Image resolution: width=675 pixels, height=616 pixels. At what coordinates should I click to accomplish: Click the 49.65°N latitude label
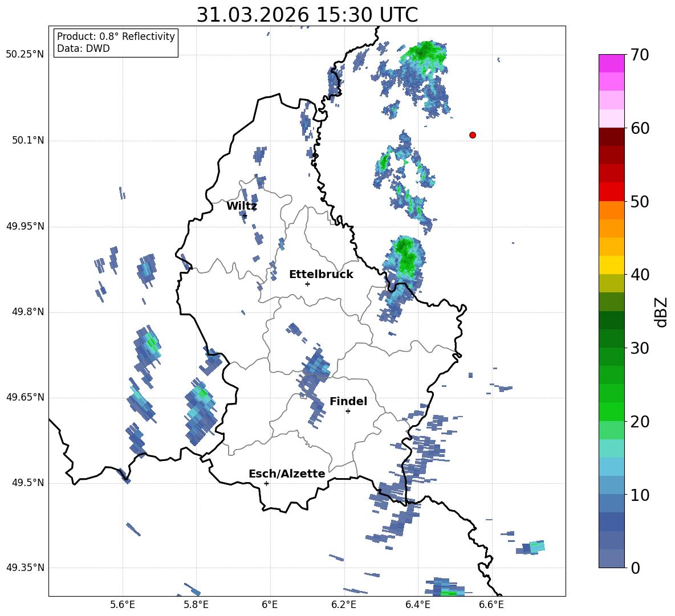[x=25, y=397]
